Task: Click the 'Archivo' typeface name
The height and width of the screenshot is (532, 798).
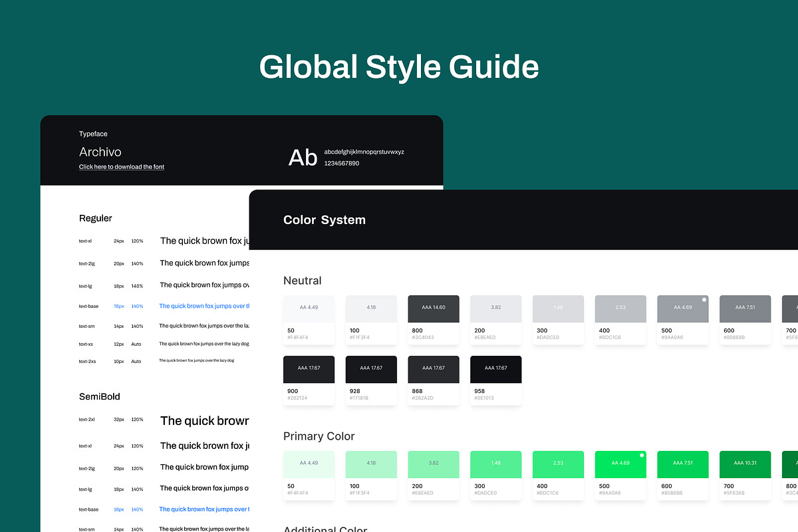Action: [x=100, y=152]
